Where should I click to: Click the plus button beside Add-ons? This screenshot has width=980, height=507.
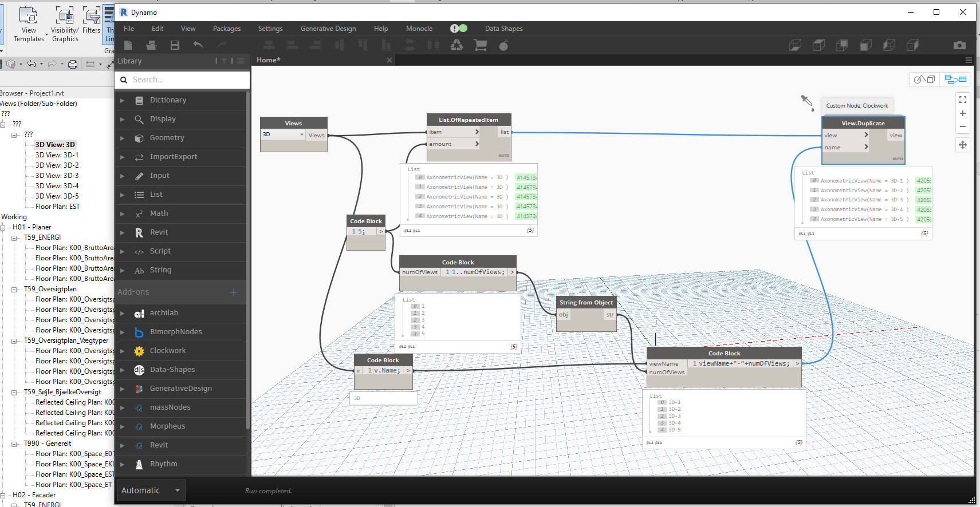[233, 292]
